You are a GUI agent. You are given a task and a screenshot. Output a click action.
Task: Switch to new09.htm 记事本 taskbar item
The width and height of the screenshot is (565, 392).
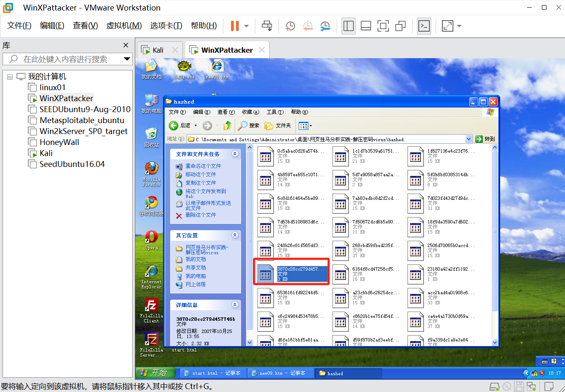pyautogui.click(x=281, y=373)
